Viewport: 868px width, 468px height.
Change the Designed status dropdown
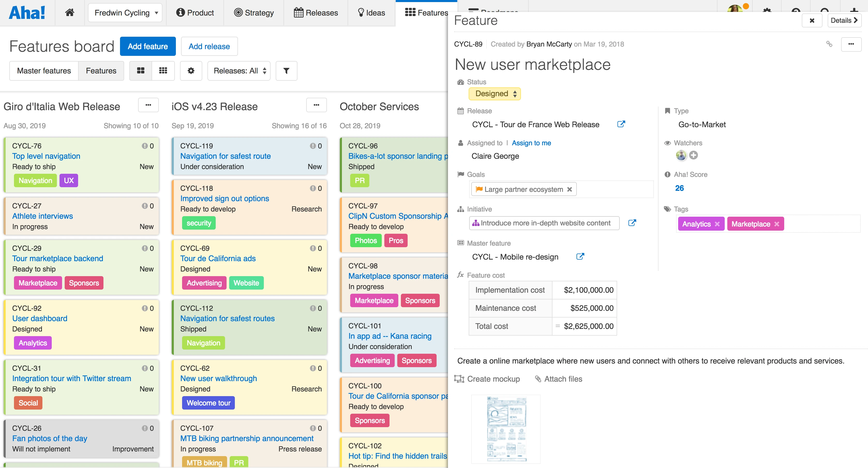[494, 94]
